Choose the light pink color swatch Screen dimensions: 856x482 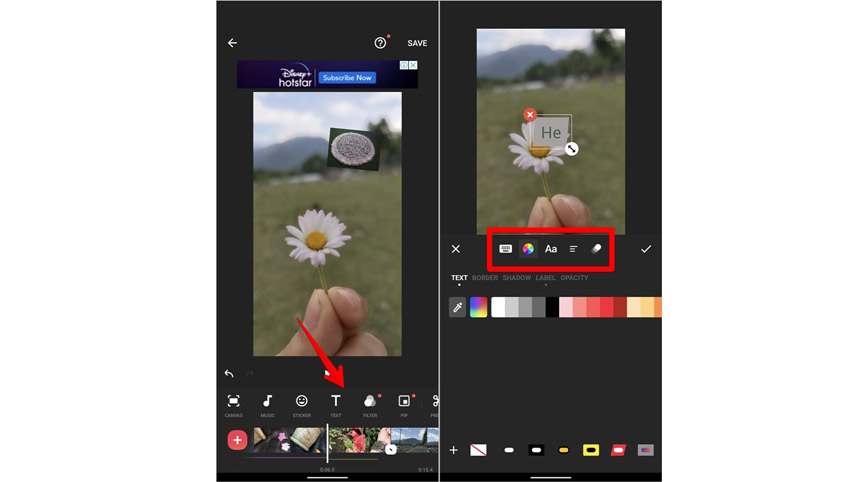[x=566, y=307]
